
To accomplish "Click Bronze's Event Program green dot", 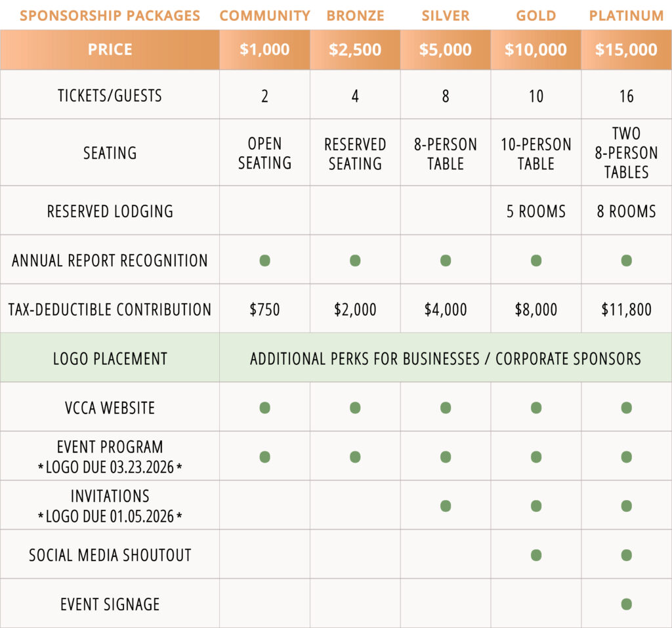I will tap(355, 457).
